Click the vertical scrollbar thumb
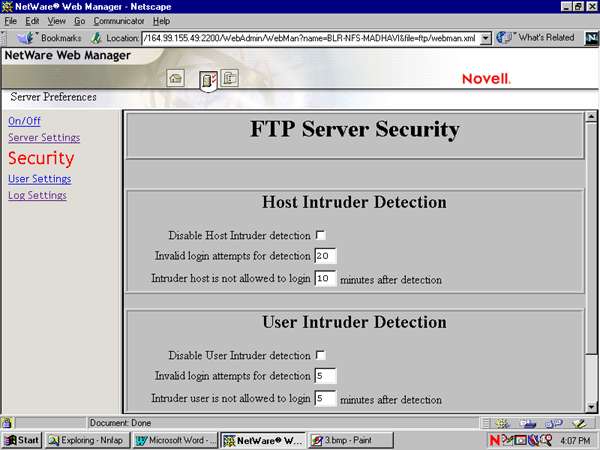Viewport: 600px width, 450px height. 592,238
